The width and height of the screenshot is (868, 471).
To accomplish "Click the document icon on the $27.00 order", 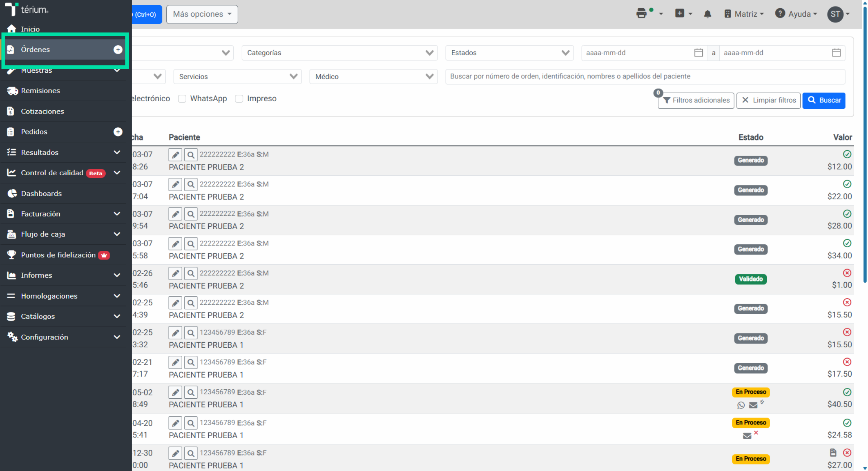I will (833, 453).
